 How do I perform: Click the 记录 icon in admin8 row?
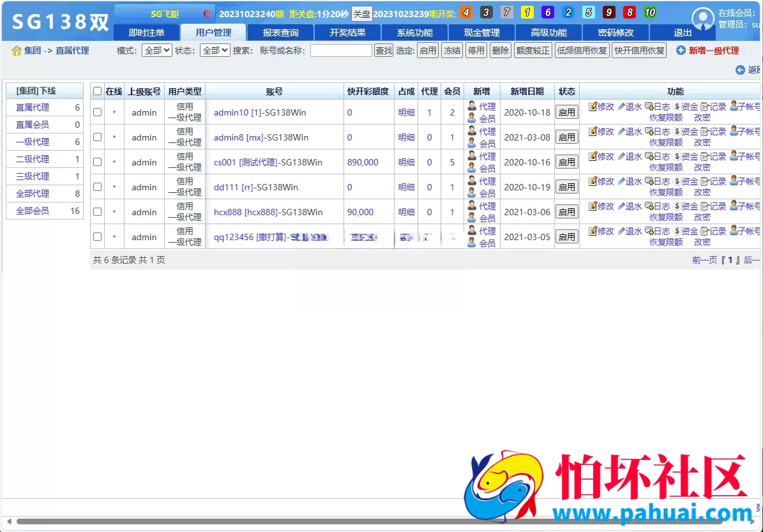coord(705,132)
